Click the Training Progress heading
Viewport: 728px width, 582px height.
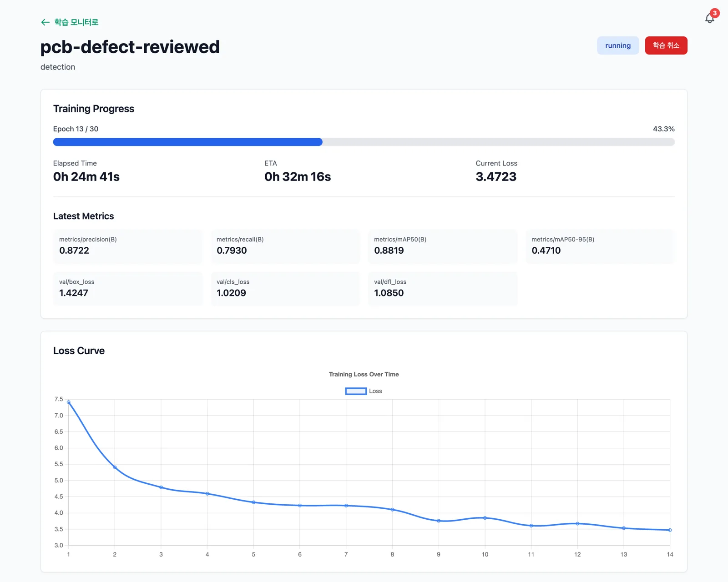click(x=94, y=109)
